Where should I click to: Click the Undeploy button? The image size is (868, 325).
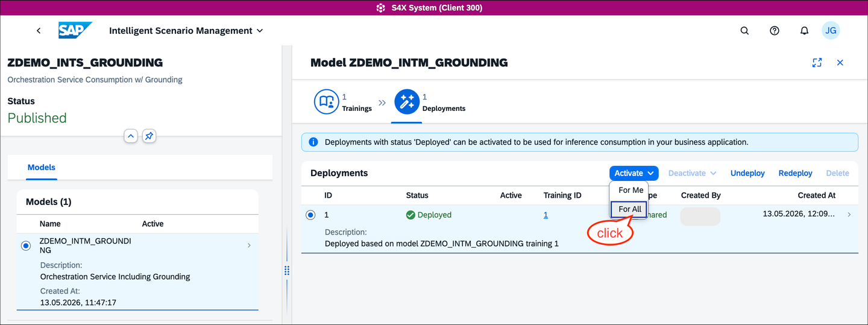[x=747, y=173]
